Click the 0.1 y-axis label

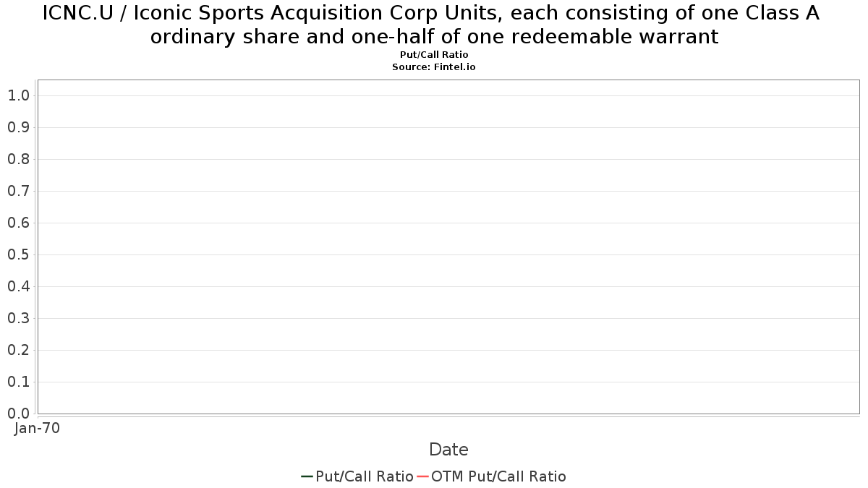click(18, 382)
